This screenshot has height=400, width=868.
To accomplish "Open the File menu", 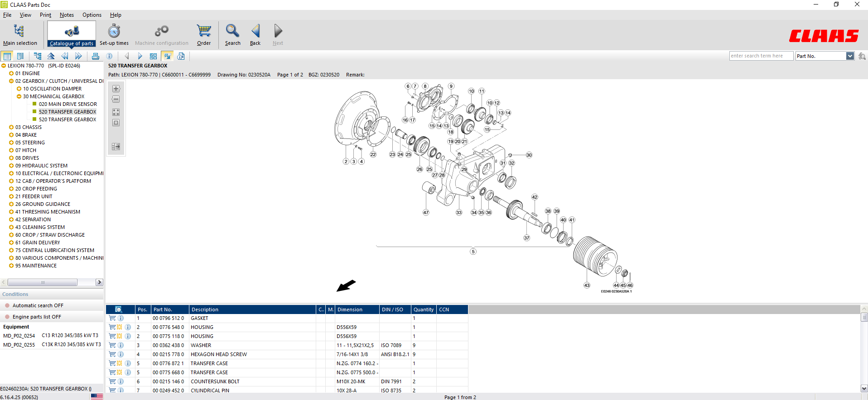I will pos(7,15).
